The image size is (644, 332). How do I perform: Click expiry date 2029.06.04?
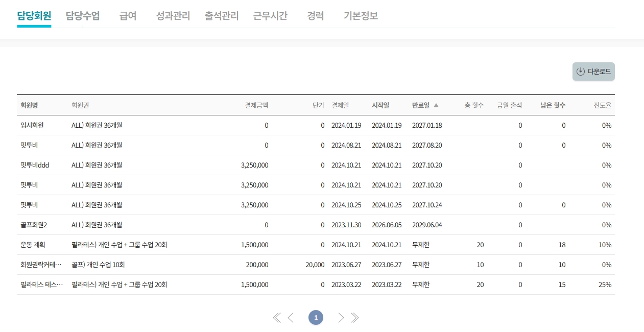(x=427, y=225)
